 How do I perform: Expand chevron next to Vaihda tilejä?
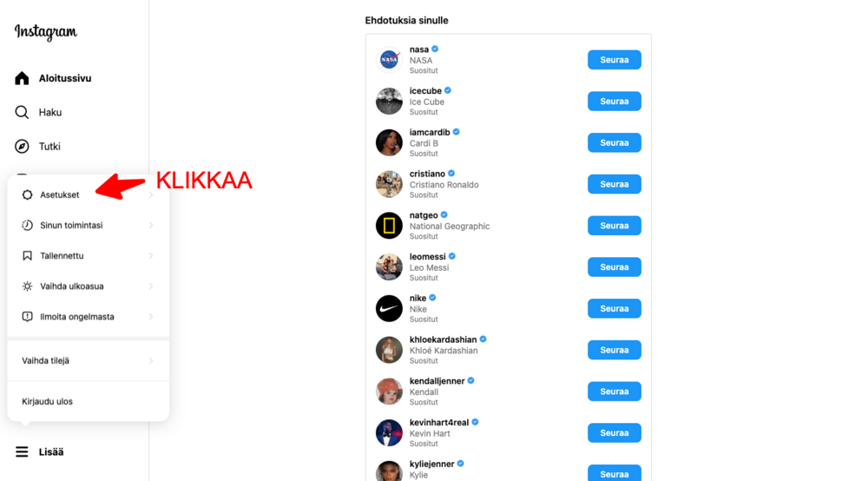click(151, 361)
